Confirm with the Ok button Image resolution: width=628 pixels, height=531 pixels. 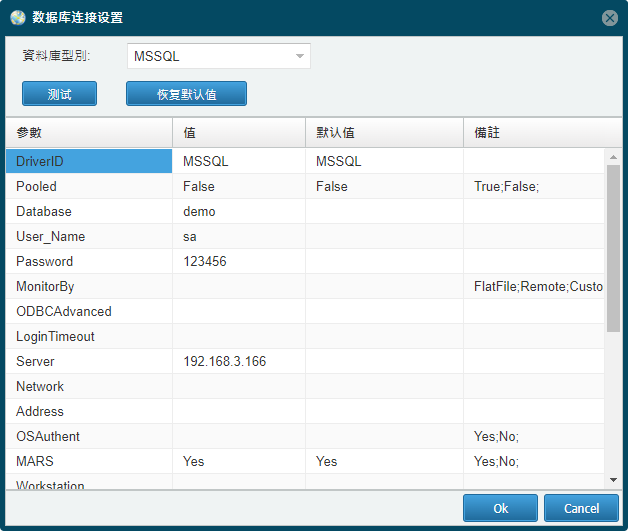click(500, 508)
